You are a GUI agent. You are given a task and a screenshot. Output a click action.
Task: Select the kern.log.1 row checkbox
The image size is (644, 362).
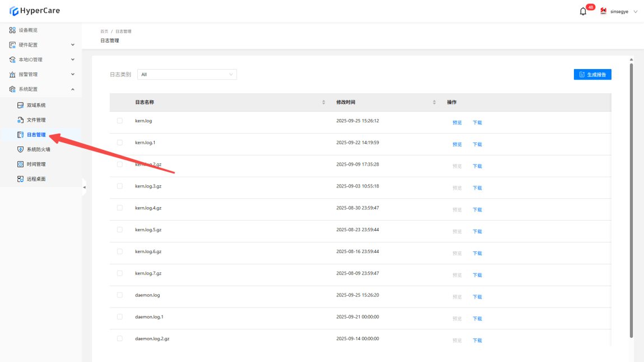point(119,143)
